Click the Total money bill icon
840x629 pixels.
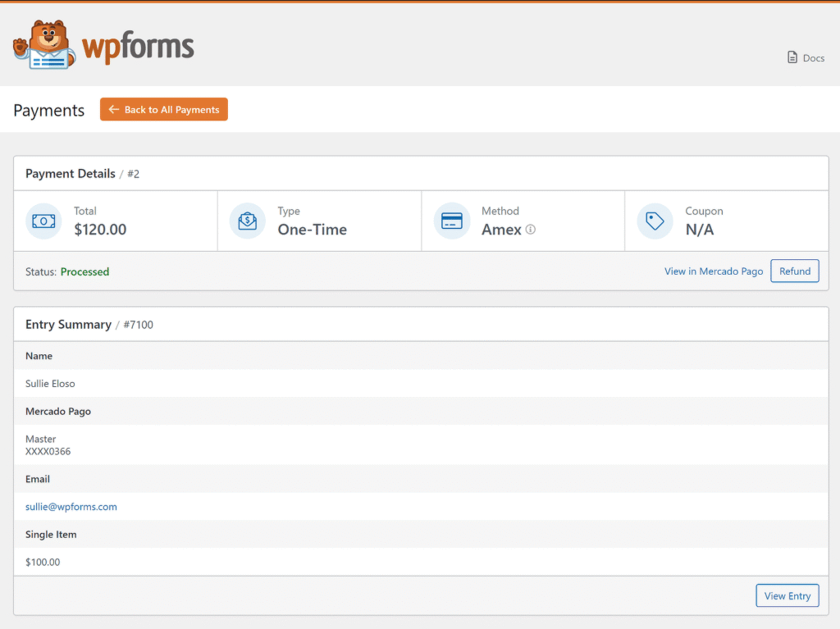(43, 221)
